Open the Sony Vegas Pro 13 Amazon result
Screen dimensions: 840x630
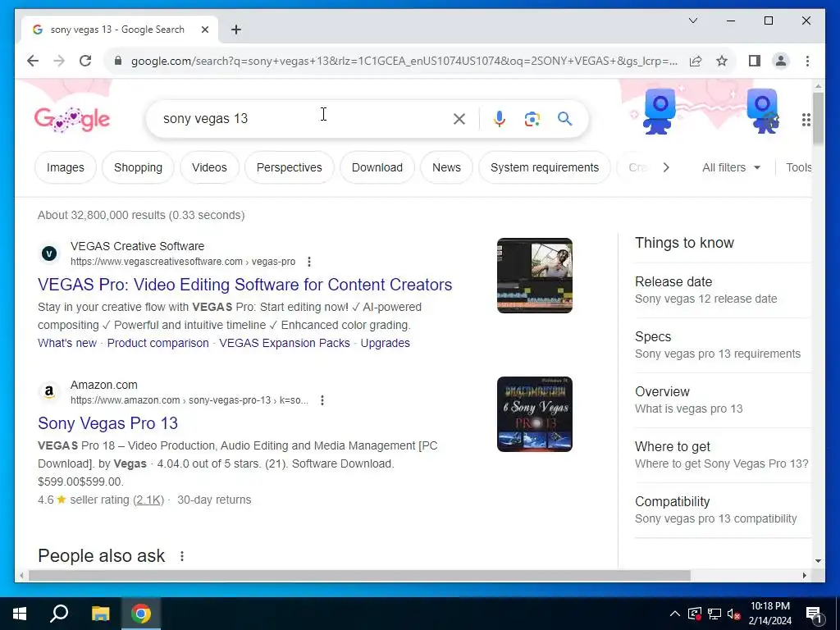click(107, 424)
